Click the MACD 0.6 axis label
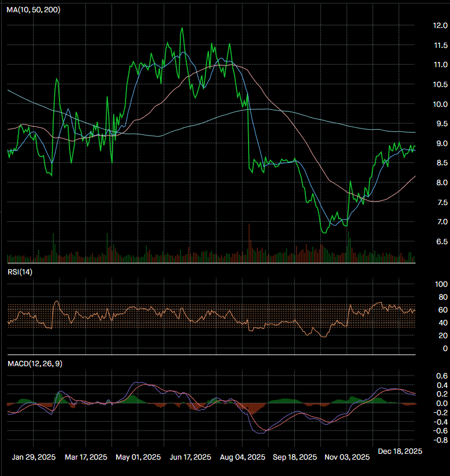Viewport: 450px width, 476px height. (x=442, y=376)
